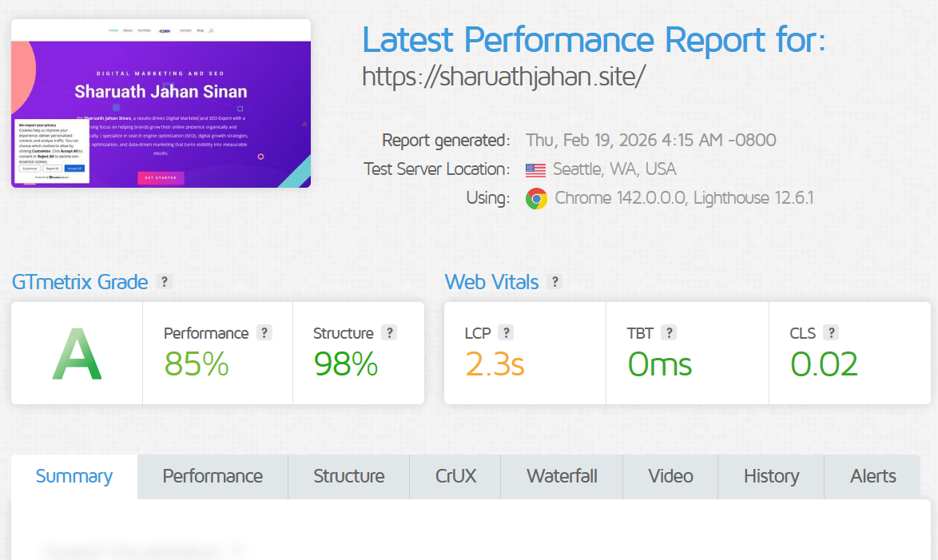The height and width of the screenshot is (560, 938).
Task: Open the Performance score help icon
Action: 264,333
